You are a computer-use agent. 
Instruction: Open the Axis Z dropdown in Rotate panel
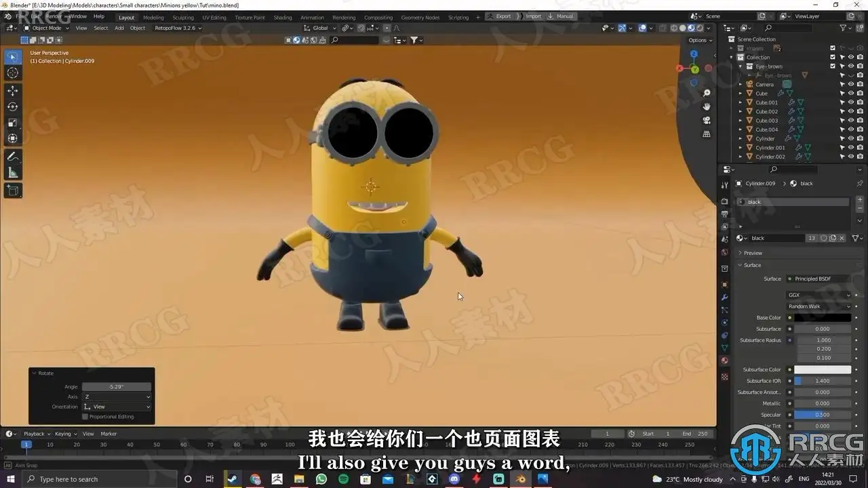click(117, 396)
